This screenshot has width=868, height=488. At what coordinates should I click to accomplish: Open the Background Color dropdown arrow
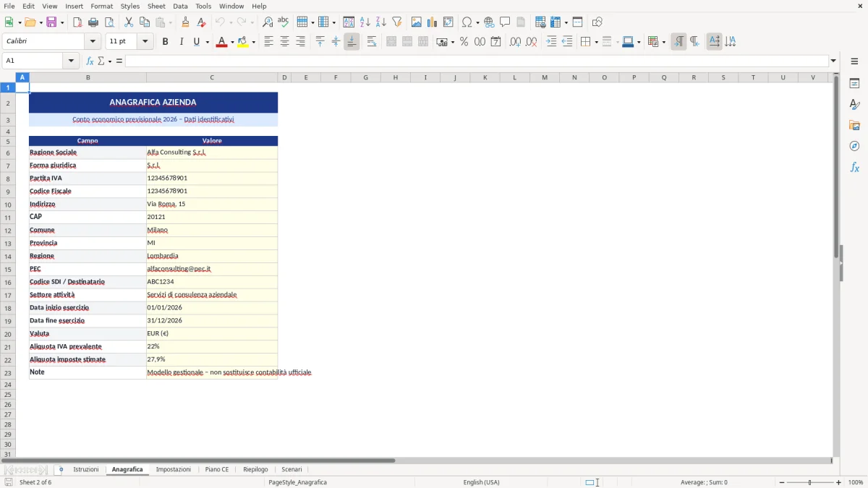pos(253,42)
